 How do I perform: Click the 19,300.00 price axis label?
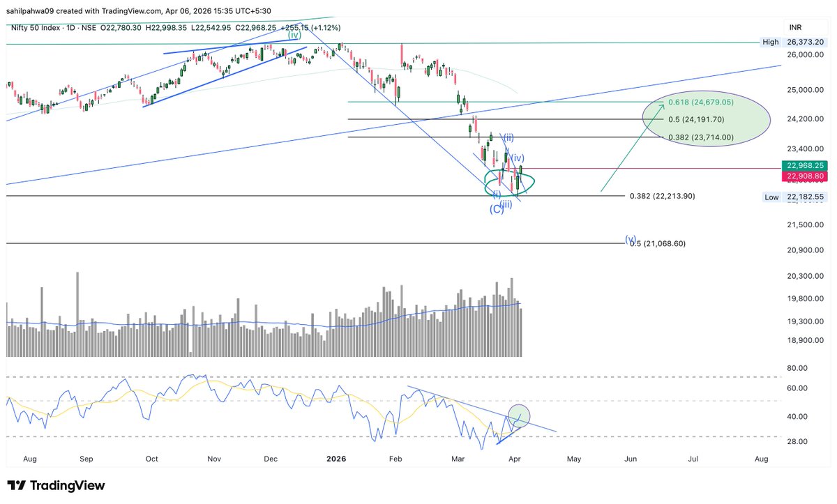(x=806, y=322)
